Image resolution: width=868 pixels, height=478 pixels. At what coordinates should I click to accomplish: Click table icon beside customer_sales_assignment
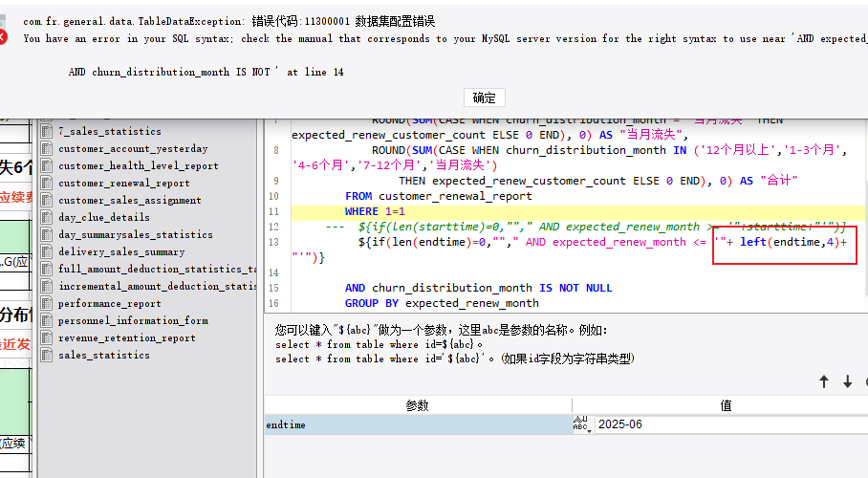click(47, 200)
